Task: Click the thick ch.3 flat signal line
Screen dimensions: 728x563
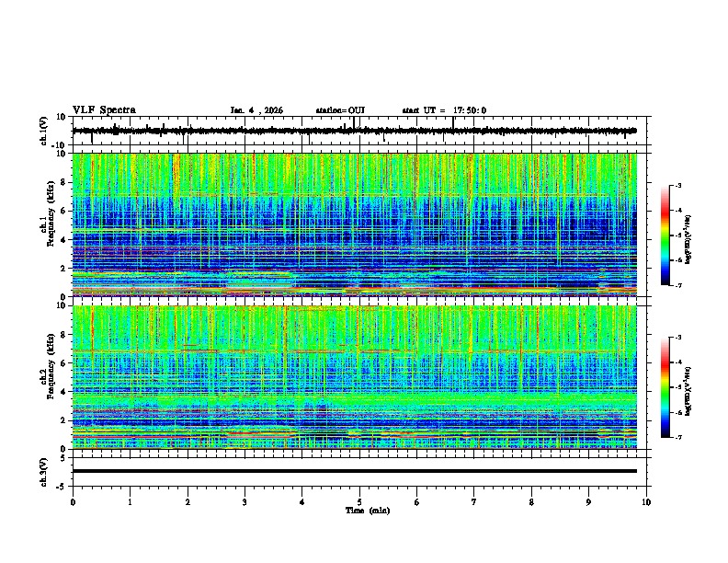Action: pos(354,471)
